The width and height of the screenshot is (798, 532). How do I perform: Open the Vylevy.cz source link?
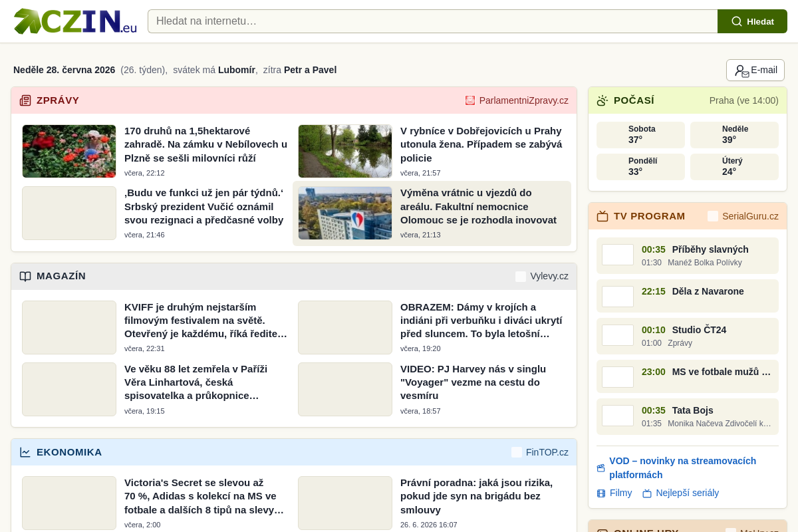[x=542, y=276]
